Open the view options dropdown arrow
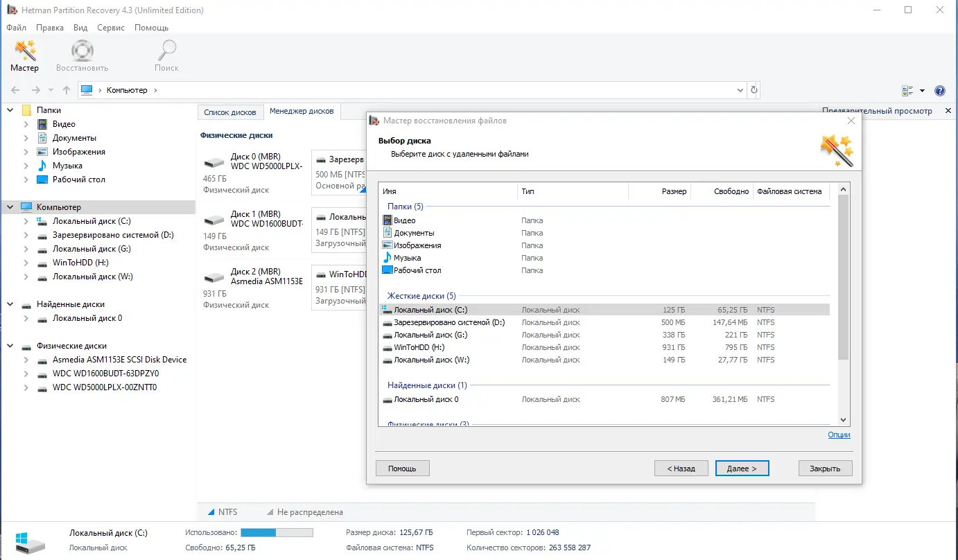This screenshot has width=958, height=560. (922, 91)
